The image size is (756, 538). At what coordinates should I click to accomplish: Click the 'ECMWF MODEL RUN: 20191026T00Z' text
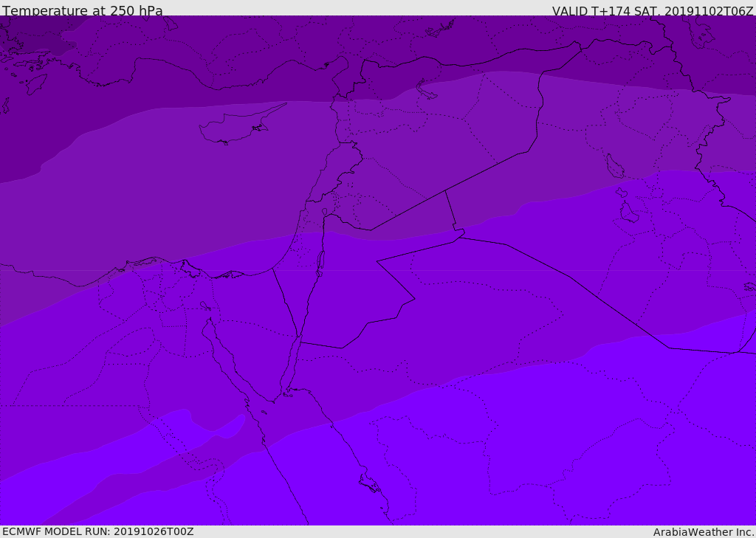tap(98, 531)
